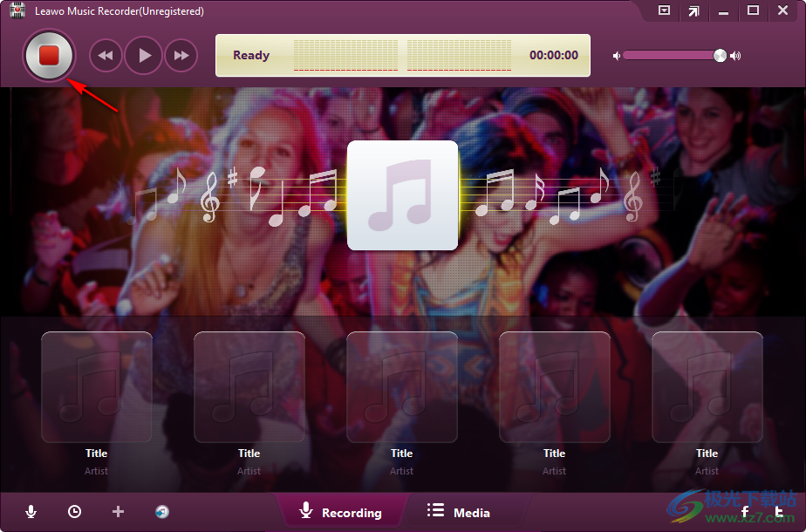Select the large center music note album art
Image resolution: width=806 pixels, height=532 pixels.
tap(402, 194)
